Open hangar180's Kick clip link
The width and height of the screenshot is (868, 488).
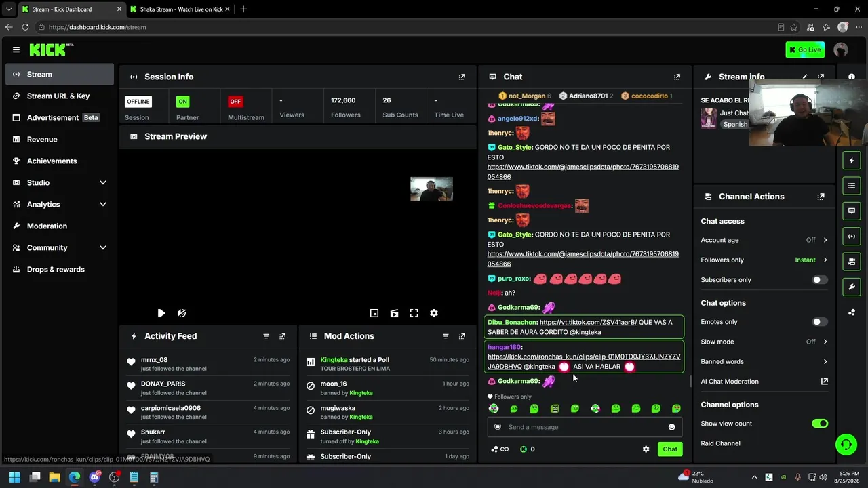[584, 362]
